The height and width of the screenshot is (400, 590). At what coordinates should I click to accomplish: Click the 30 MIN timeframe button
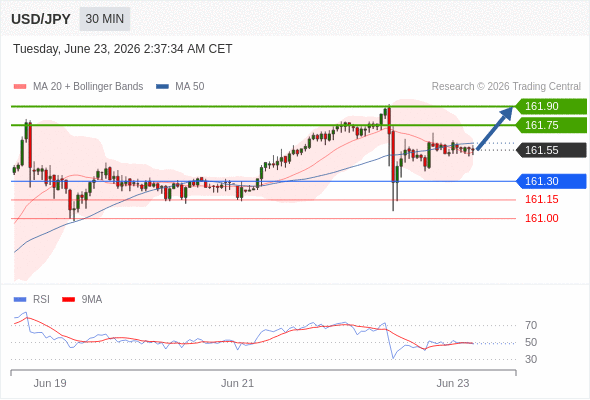105,19
